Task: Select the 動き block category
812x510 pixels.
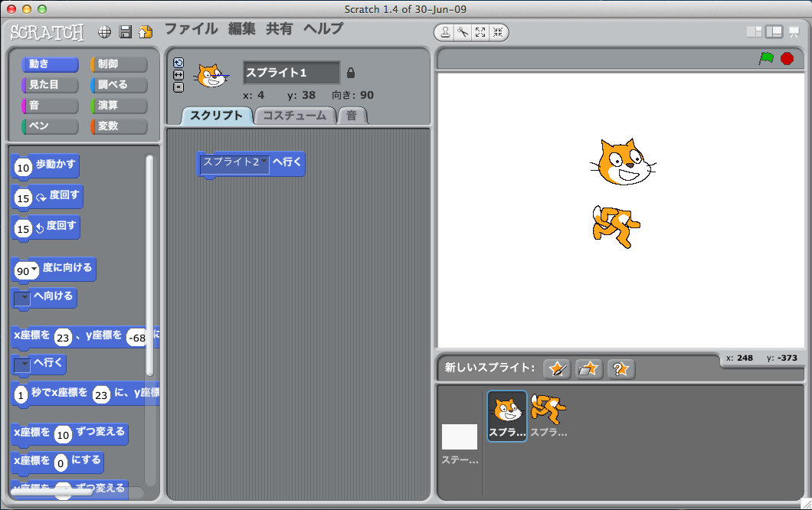Action: tap(51, 64)
